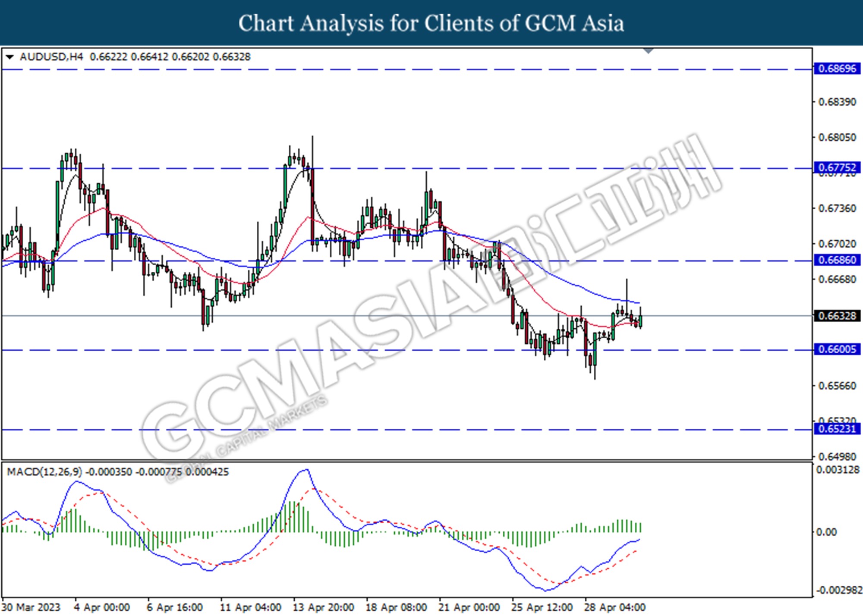Click the 25 Apr 12:00 time label
The image size is (863, 616).
click(542, 607)
